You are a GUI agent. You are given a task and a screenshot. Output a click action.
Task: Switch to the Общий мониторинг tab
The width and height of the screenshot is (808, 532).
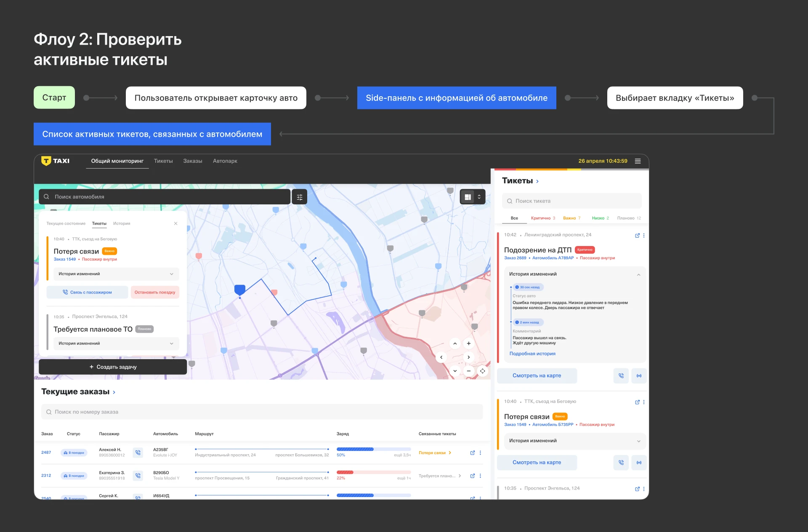[x=117, y=161]
